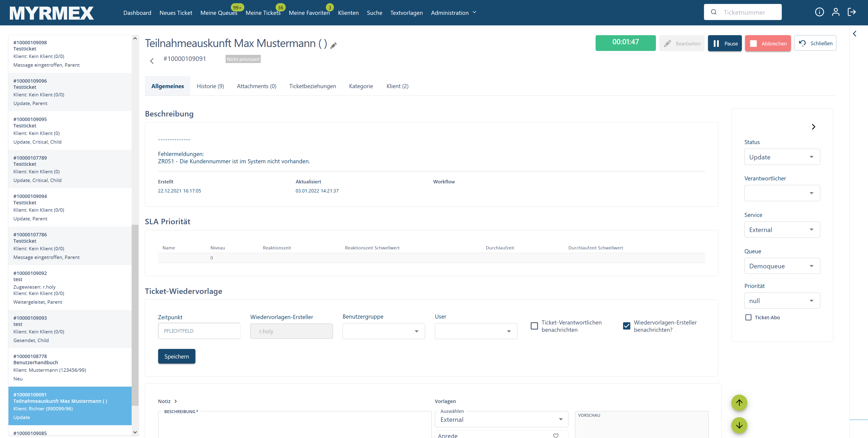Save Wiedervorlage with Speichern button
The width and height of the screenshot is (868, 438).
pos(177,356)
